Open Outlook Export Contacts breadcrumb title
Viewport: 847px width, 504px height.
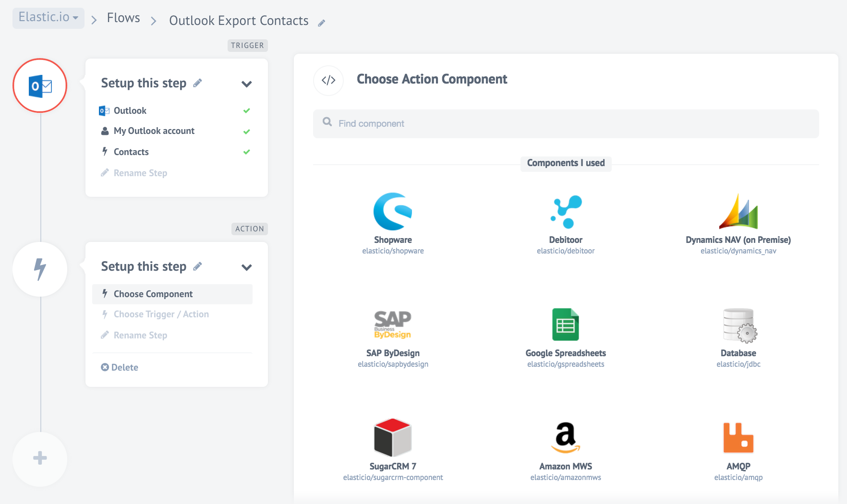(239, 21)
